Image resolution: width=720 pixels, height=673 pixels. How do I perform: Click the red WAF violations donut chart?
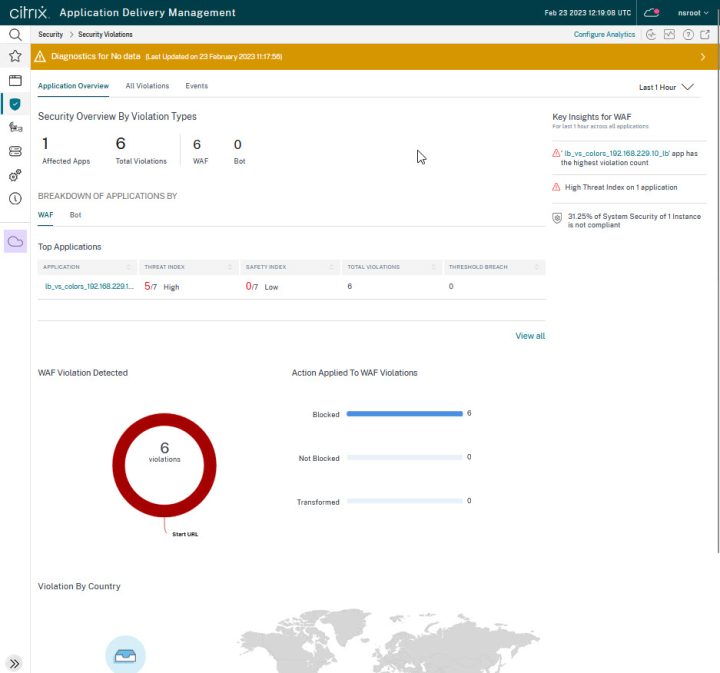tap(164, 465)
